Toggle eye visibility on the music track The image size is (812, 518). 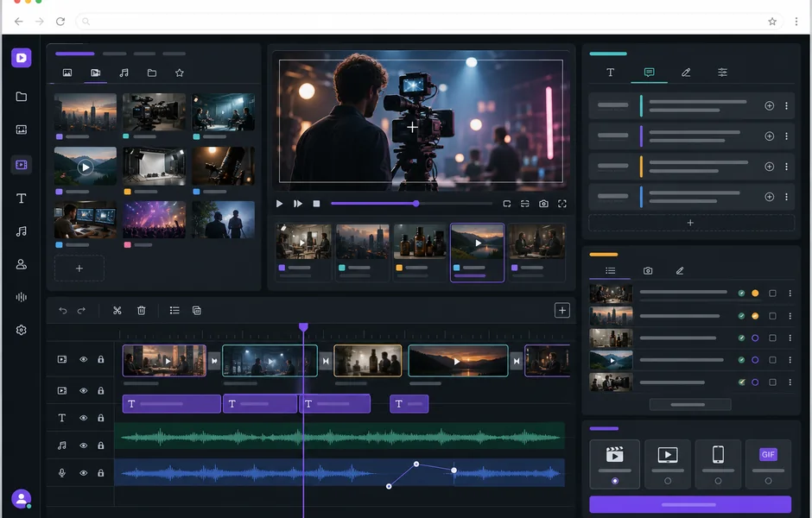[x=83, y=445]
